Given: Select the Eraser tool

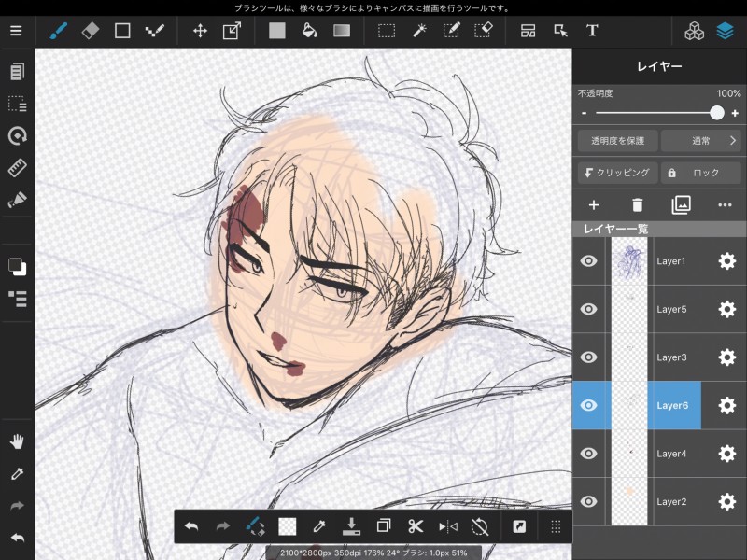Looking at the screenshot, I should pyautogui.click(x=90, y=31).
